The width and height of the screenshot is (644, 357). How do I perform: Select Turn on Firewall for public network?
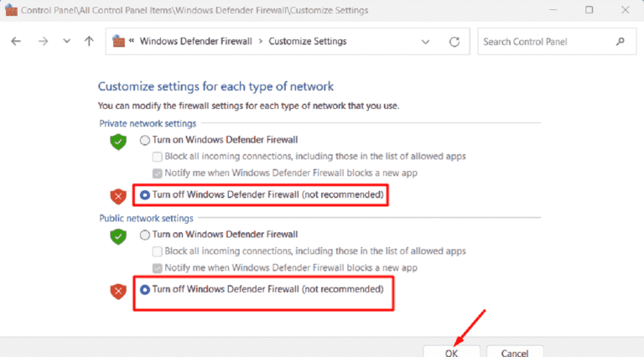coord(144,235)
